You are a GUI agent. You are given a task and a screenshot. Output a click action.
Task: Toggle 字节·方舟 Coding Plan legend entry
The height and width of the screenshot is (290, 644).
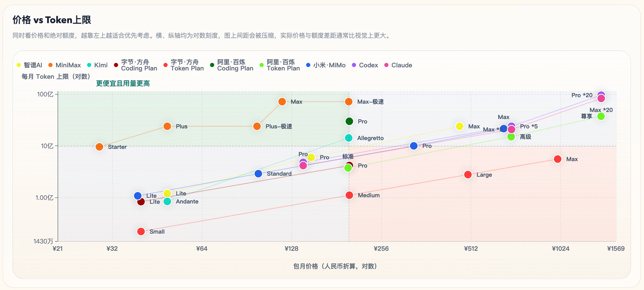pos(135,65)
